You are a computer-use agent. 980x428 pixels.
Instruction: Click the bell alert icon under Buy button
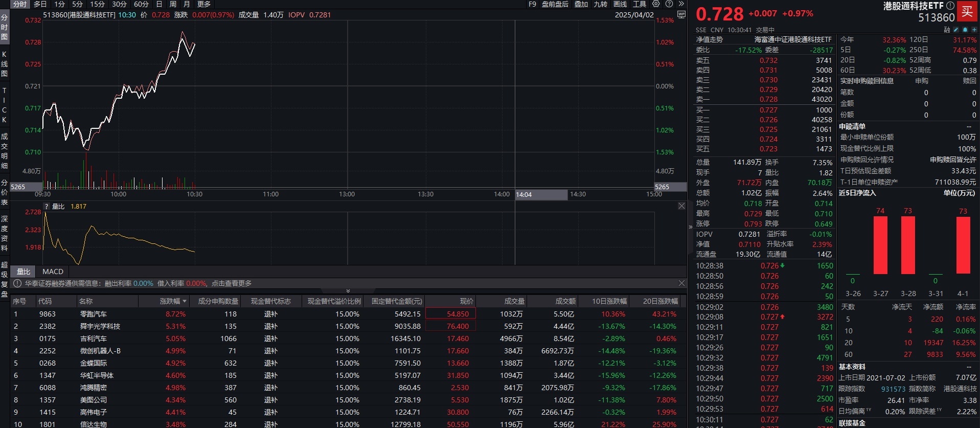tap(965, 30)
